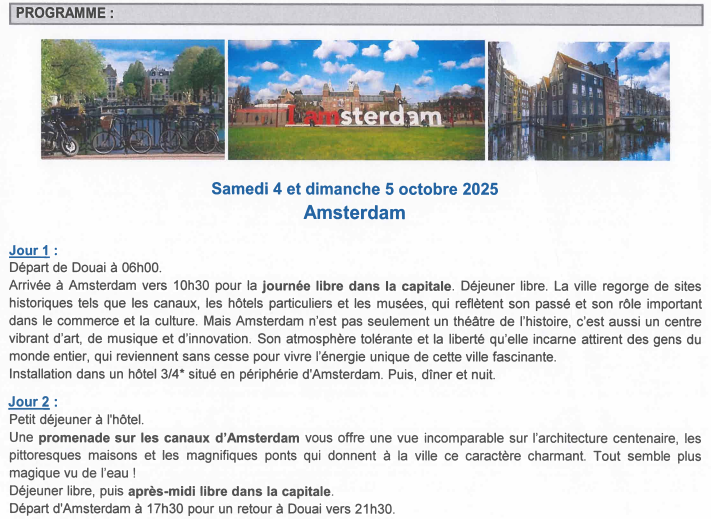
Task: Click the Jour 1 heading
Action: coord(34,251)
